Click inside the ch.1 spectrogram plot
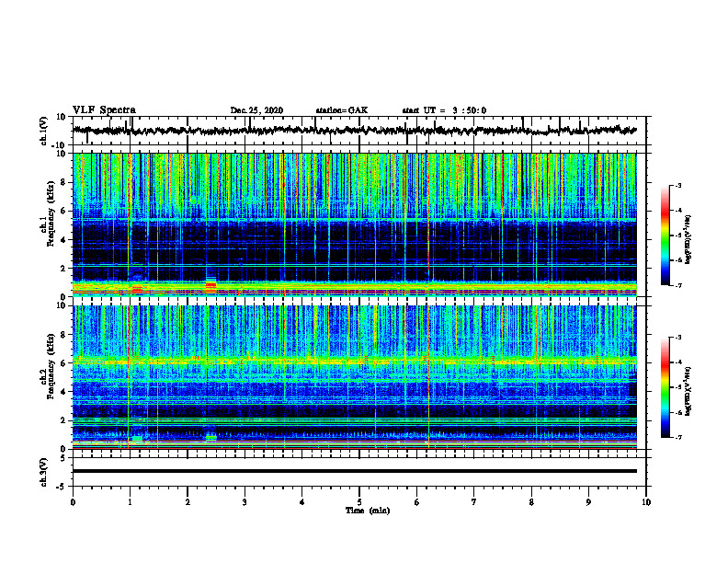This screenshot has width=728, height=563. point(354,224)
